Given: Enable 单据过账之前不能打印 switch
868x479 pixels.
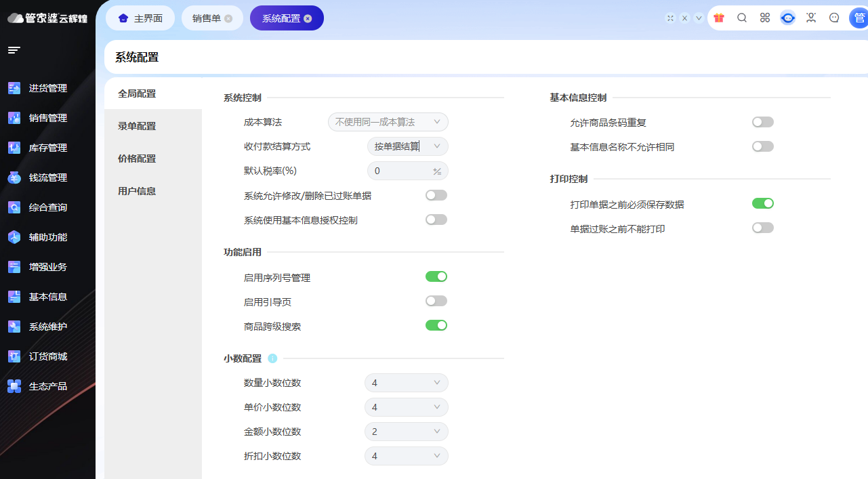Looking at the screenshot, I should pyautogui.click(x=763, y=228).
